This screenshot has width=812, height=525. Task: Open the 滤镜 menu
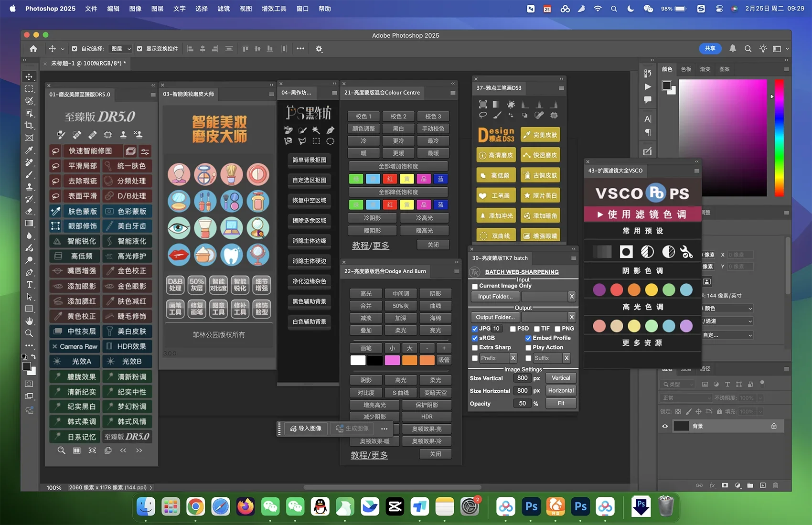[224, 9]
